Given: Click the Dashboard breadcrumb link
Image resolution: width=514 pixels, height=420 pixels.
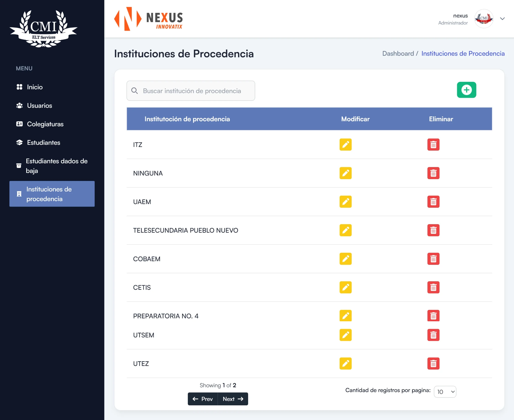Looking at the screenshot, I should 398,53.
